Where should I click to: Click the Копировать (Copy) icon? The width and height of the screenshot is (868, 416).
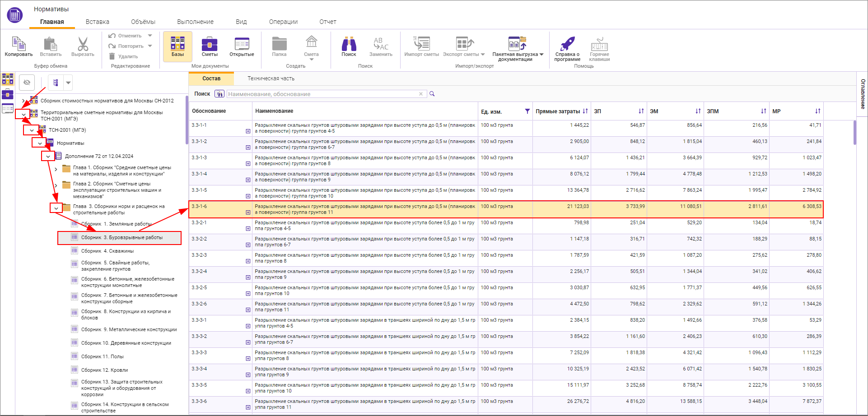(19, 44)
